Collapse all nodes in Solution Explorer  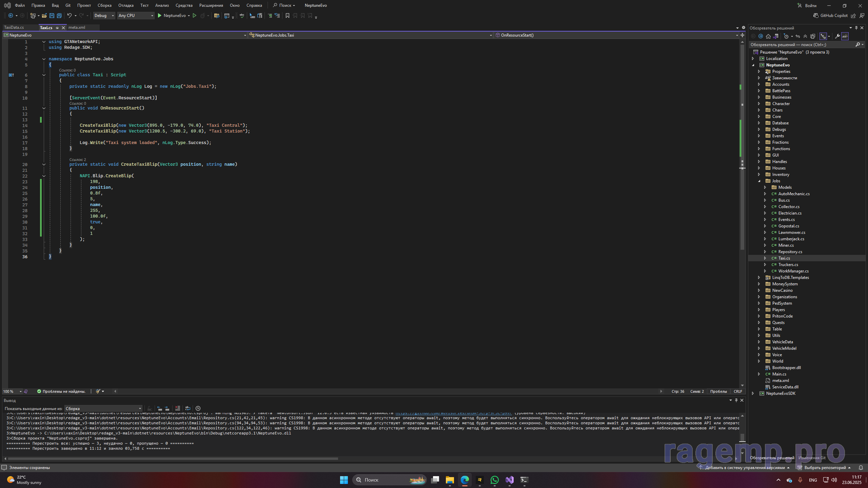tap(805, 36)
